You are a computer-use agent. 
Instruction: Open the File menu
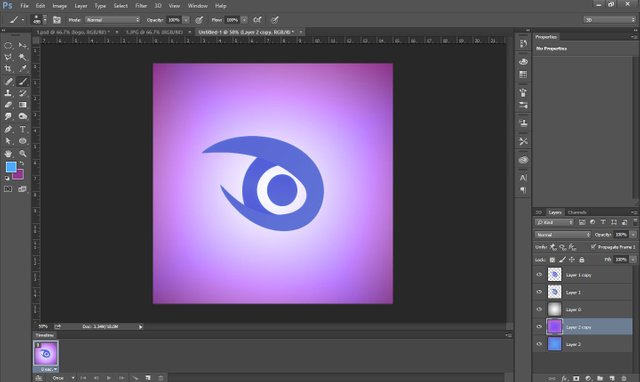click(x=24, y=6)
